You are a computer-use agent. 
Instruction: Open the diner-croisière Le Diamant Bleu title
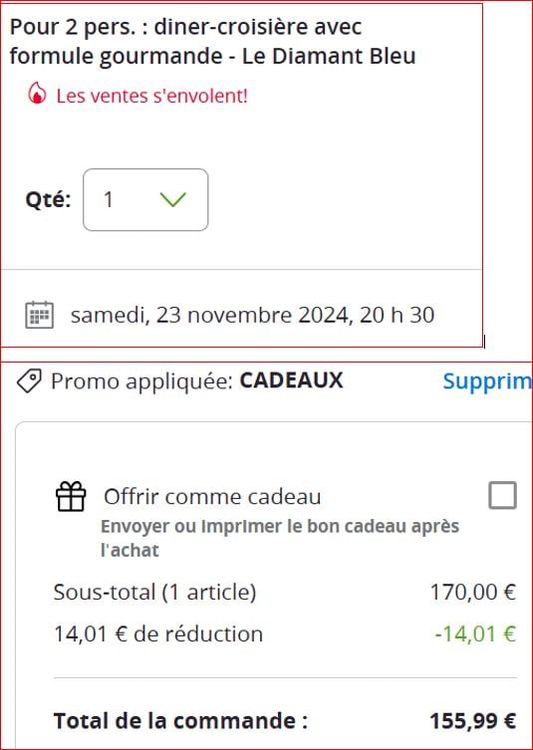pyautogui.click(x=212, y=42)
